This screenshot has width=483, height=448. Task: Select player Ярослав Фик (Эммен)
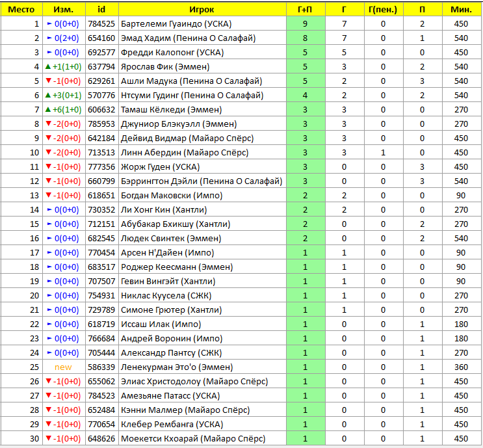(165, 67)
